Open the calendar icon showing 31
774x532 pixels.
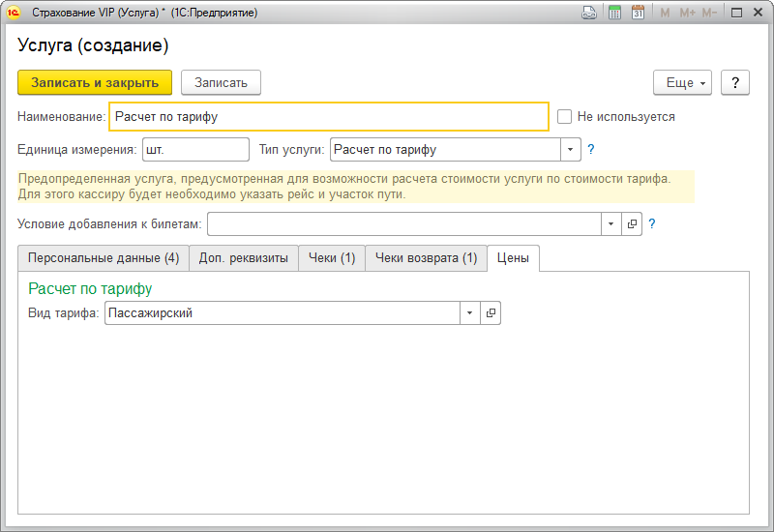(638, 13)
